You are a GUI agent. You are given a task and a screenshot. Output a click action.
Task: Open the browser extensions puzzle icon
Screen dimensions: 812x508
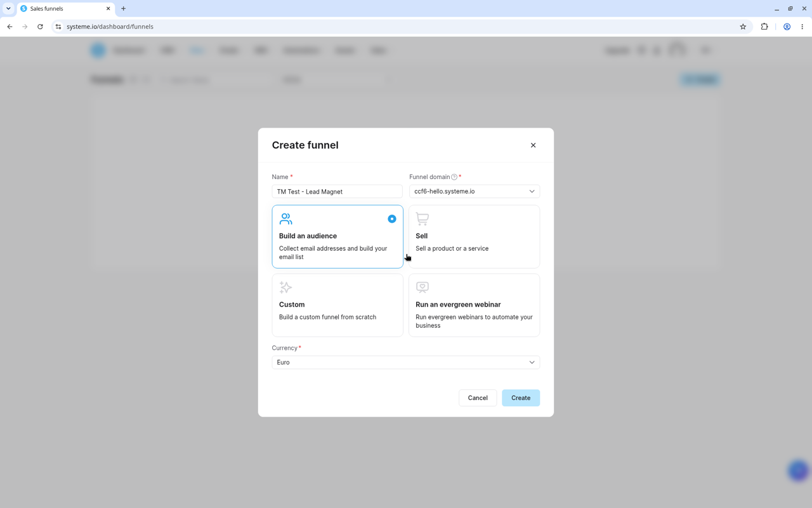764,27
